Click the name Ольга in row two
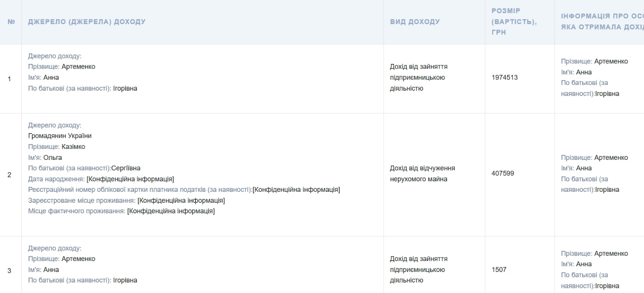Viewport: 644px width, 293px height. tap(52, 158)
